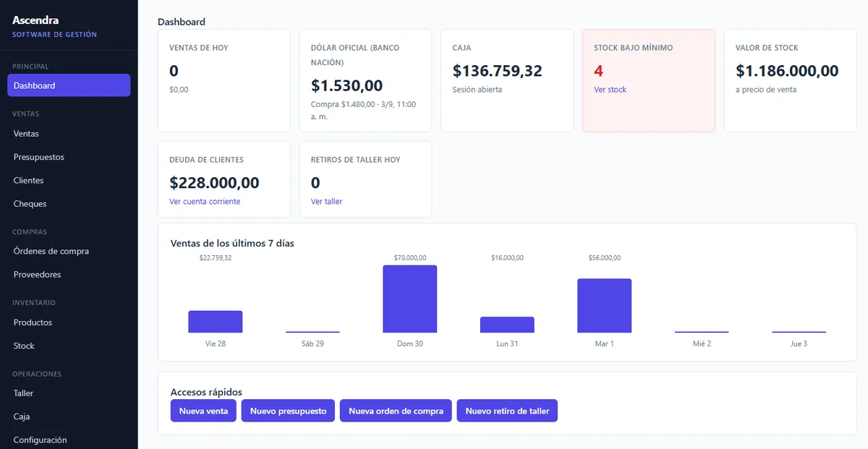The image size is (868, 449).
Task: Create a Nuevo presupuesto
Action: point(288,411)
